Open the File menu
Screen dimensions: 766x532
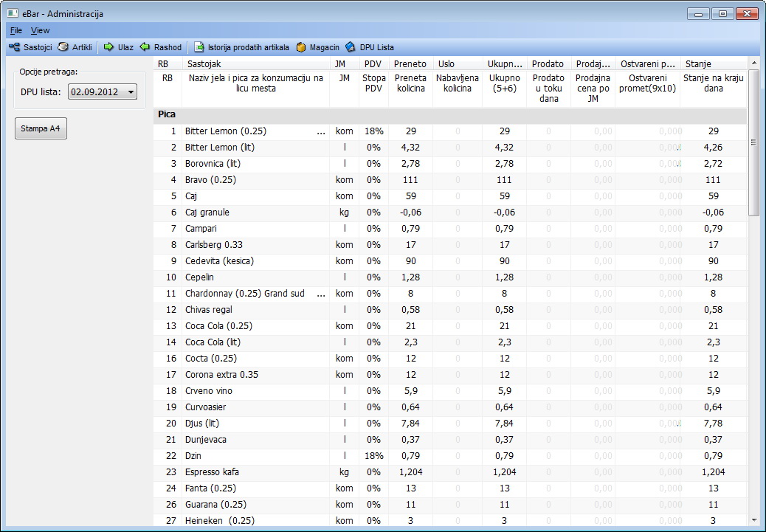tap(16, 30)
